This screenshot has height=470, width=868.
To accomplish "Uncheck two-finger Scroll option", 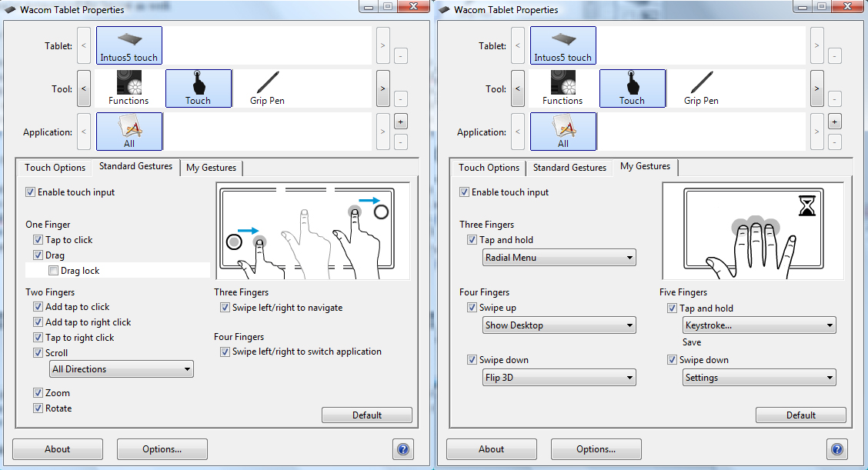I will (x=38, y=352).
